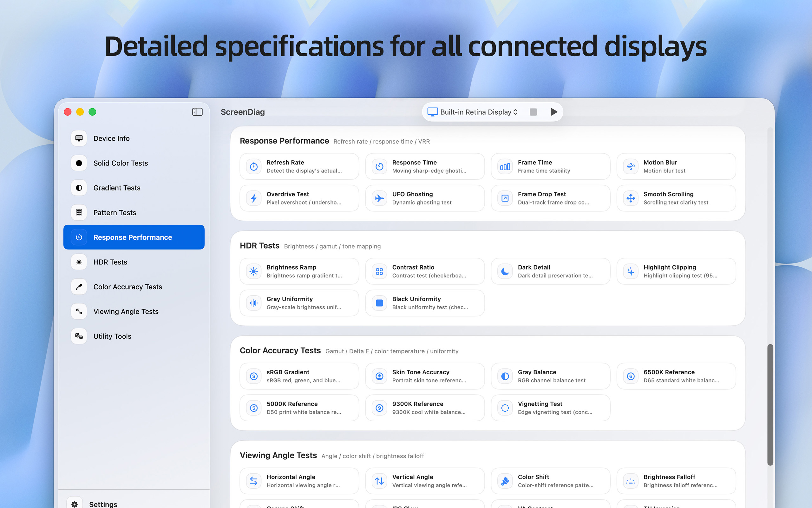This screenshot has height=508, width=812.
Task: Click the Brightness Ramp sun icon
Action: 254,271
